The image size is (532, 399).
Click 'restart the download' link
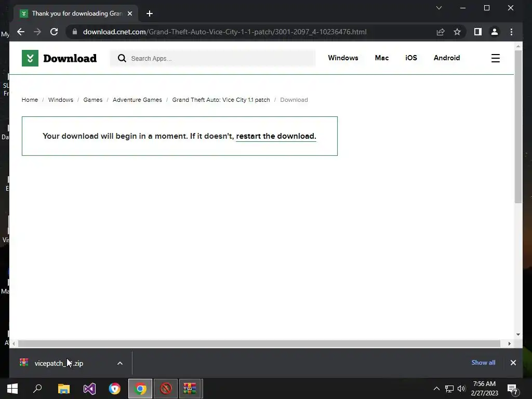(x=276, y=136)
